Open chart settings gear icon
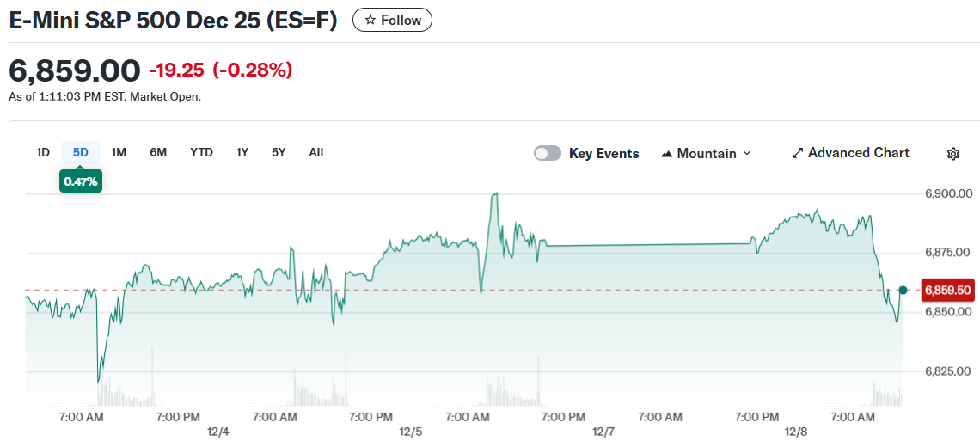This screenshot has height=441, width=980. pyautogui.click(x=952, y=154)
